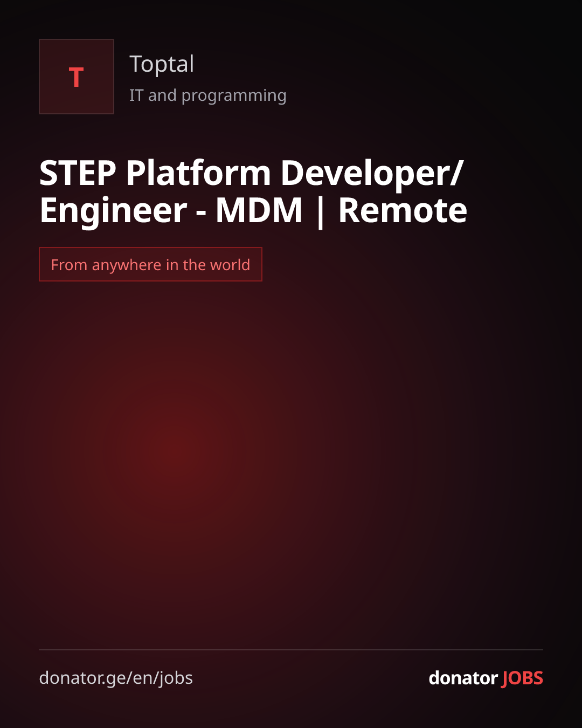
Task: Click the donator JOBS logo
Action: pos(486,678)
